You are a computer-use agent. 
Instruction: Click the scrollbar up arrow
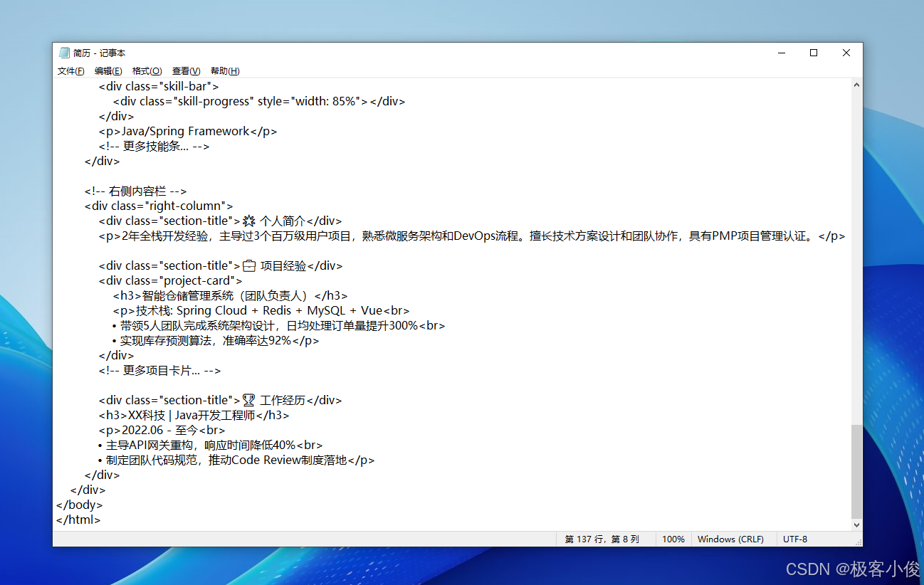click(856, 84)
